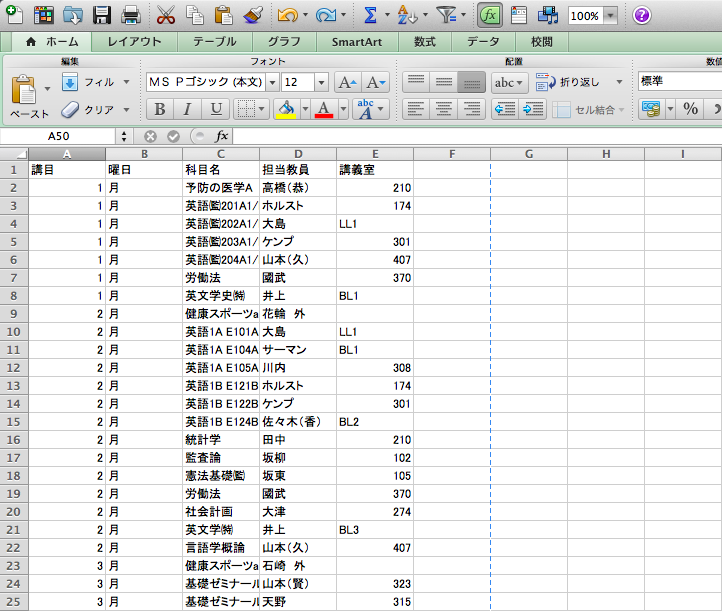The width and height of the screenshot is (722, 611).
Task: Click the Save floppy disk icon
Action: [x=102, y=15]
